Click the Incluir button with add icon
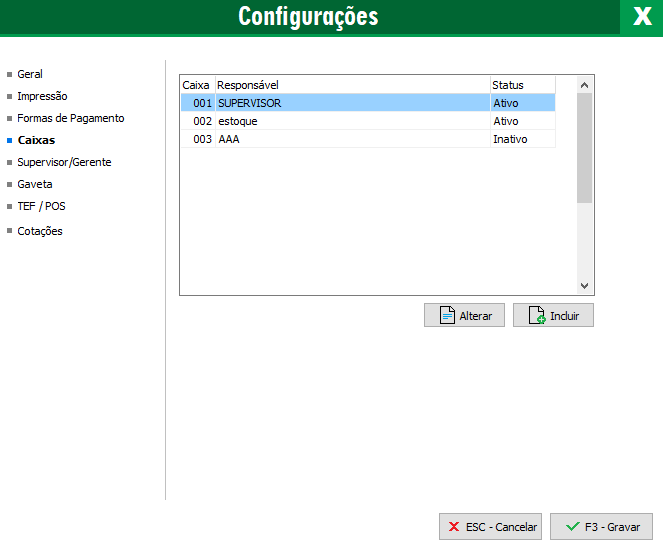663x555 pixels. pyautogui.click(x=553, y=315)
